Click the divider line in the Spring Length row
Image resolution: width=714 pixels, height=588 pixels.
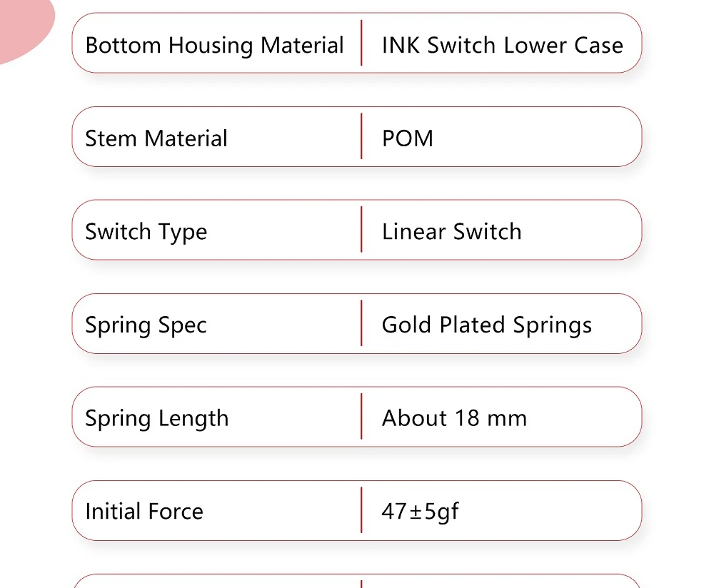[361, 416]
